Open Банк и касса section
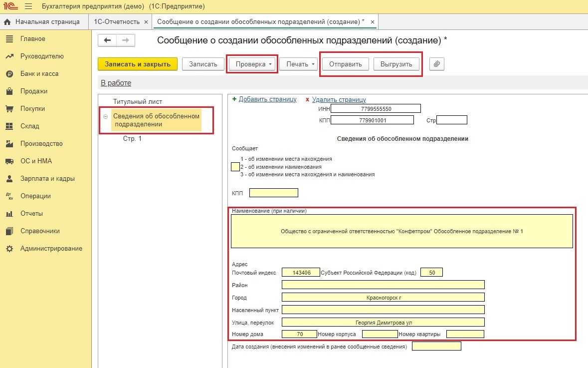This screenshot has height=368, width=588. point(39,74)
